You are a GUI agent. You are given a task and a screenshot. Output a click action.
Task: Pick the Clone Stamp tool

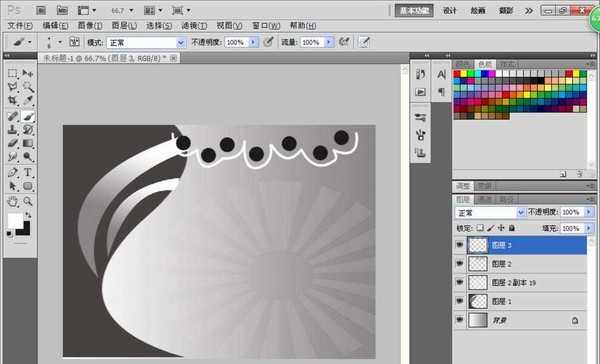tap(13, 130)
